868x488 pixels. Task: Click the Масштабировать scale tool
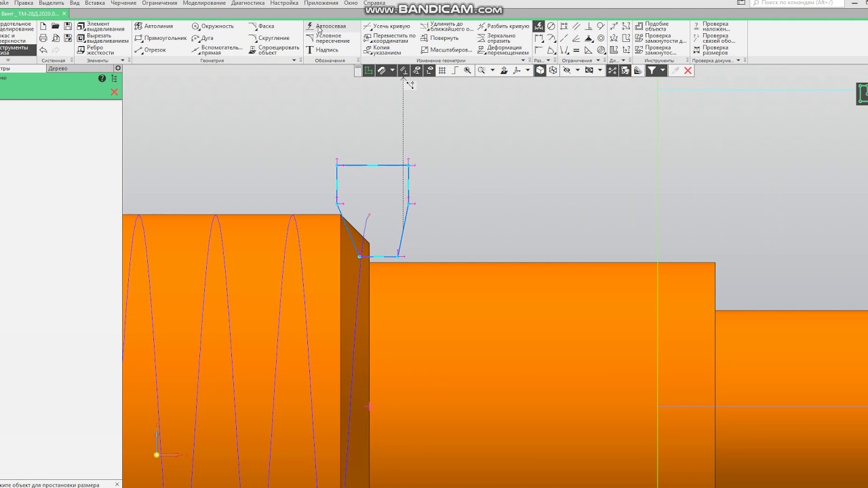tap(446, 50)
